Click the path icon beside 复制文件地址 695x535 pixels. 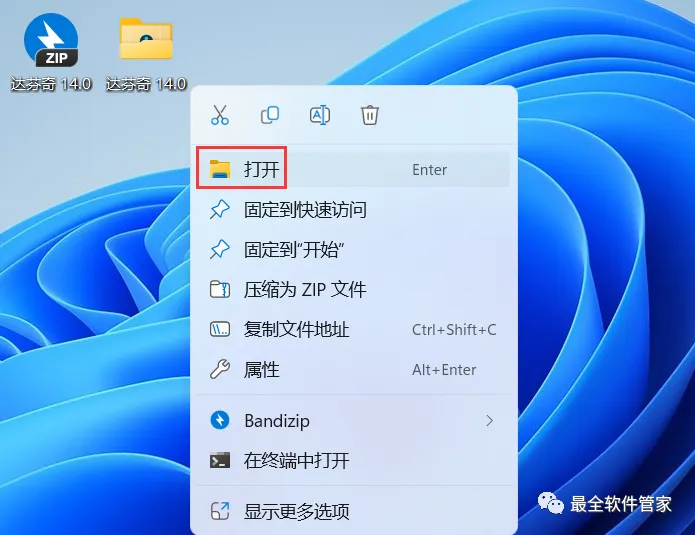pos(220,330)
